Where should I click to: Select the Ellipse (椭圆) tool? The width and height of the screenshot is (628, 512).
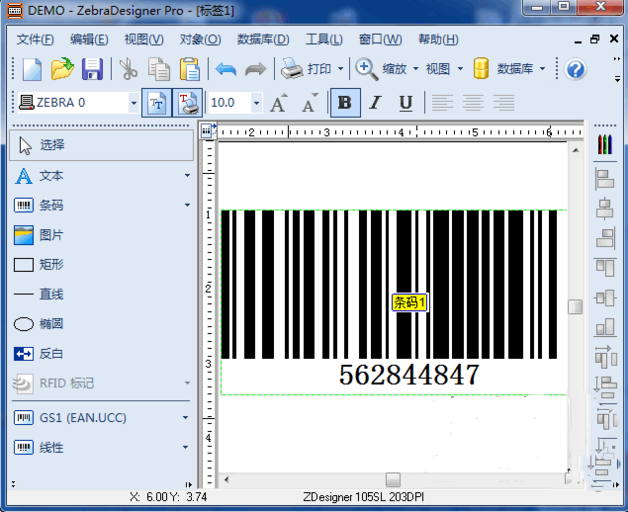point(38,324)
